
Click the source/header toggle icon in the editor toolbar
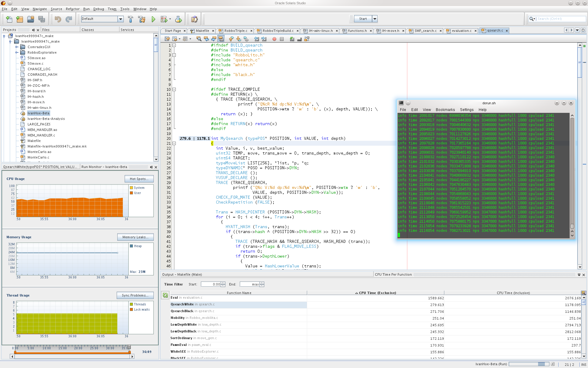307,39
